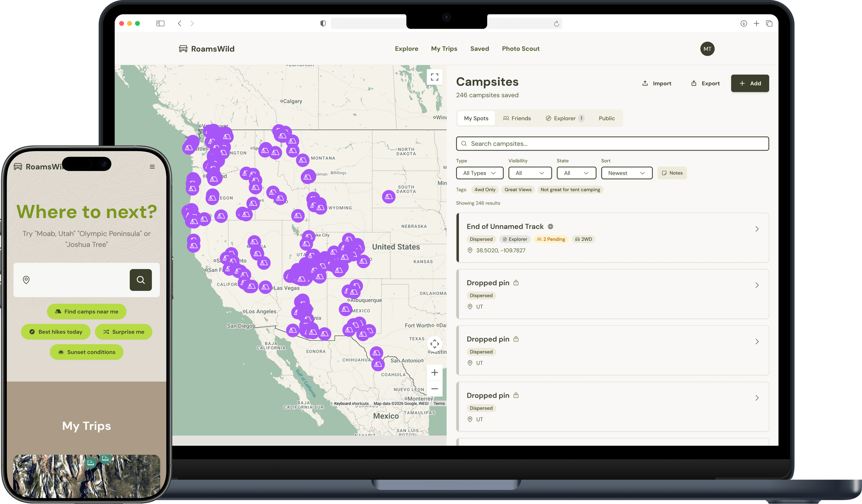Click the Search campsites field
The width and height of the screenshot is (862, 504).
tap(612, 144)
